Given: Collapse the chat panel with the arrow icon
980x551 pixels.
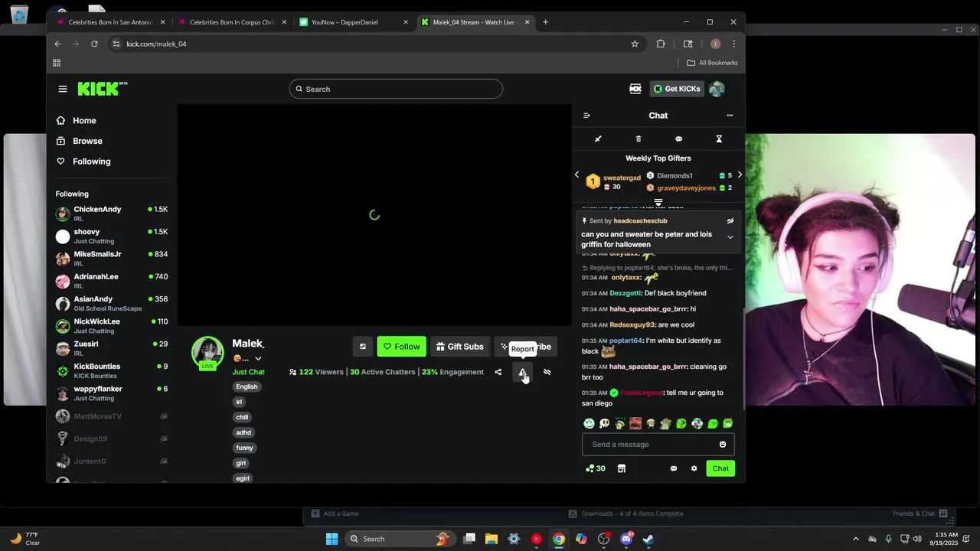Looking at the screenshot, I should (x=586, y=116).
